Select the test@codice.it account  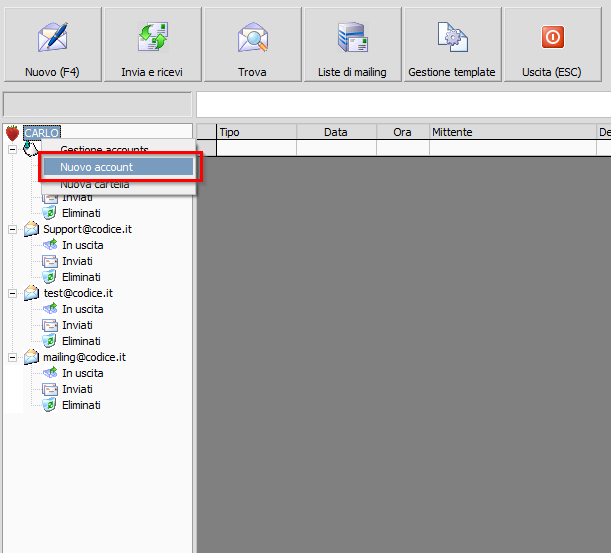(78, 293)
